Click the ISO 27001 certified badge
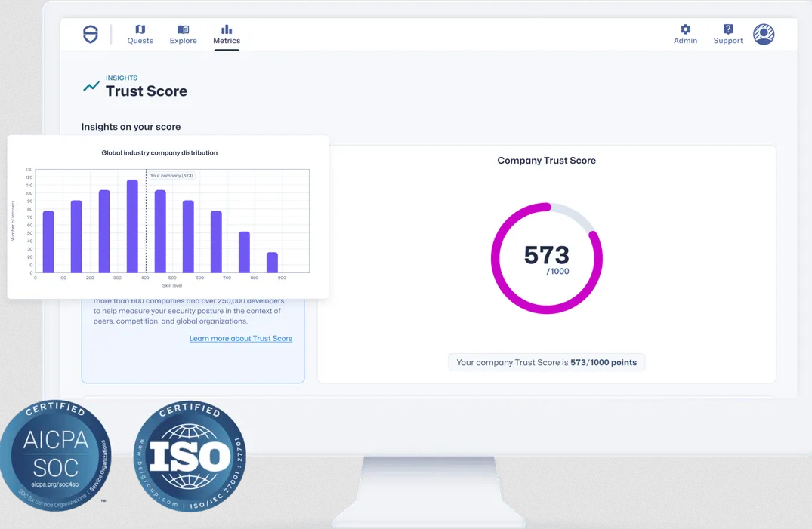 (x=190, y=456)
